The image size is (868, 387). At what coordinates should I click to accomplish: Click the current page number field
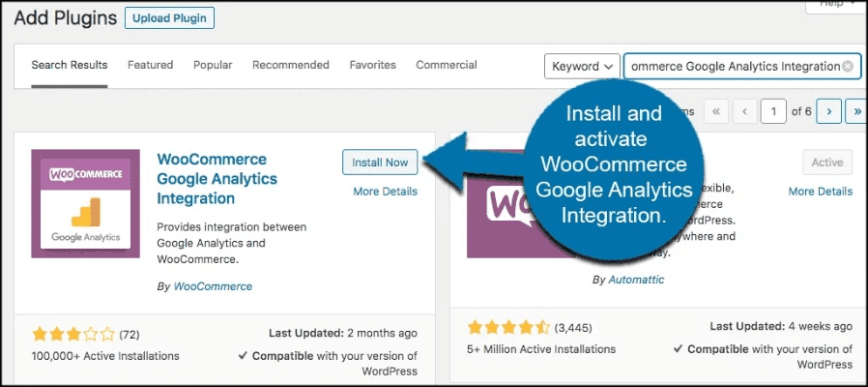[773, 111]
